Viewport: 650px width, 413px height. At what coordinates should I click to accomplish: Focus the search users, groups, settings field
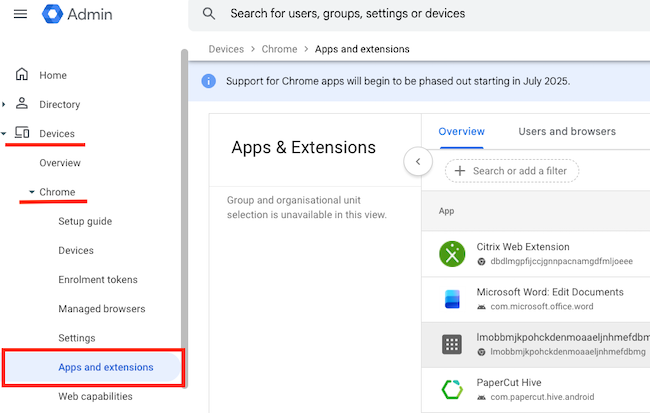(419, 15)
